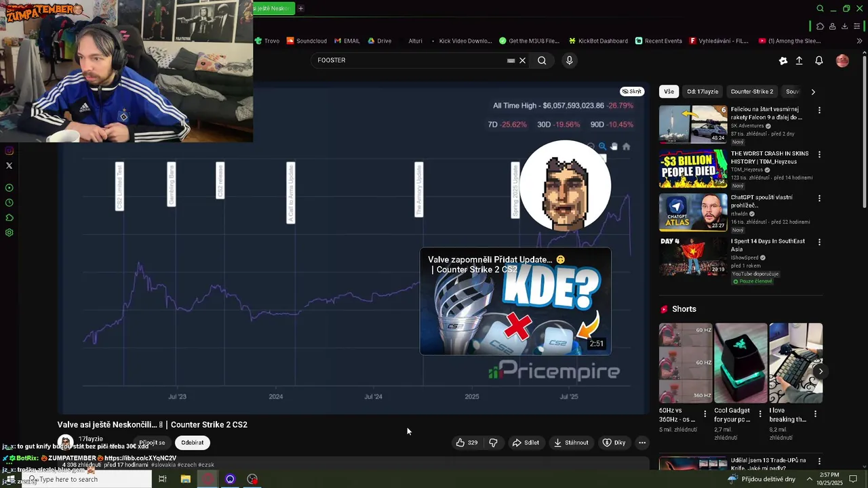The height and width of the screenshot is (488, 868).
Task: Start voice search with the microphone
Action: click(569, 60)
